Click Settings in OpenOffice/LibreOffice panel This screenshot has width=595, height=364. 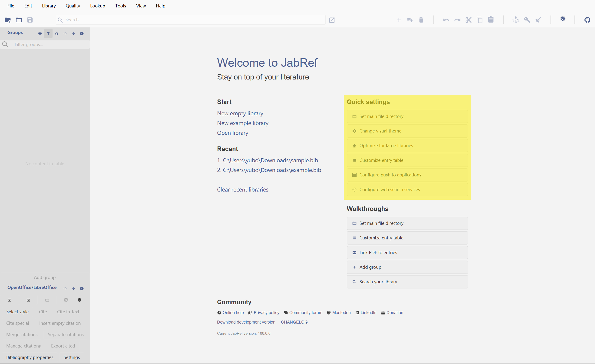coord(72,357)
